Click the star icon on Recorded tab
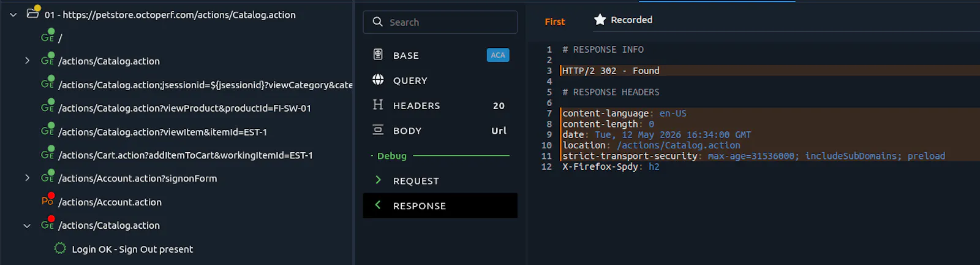 point(600,20)
